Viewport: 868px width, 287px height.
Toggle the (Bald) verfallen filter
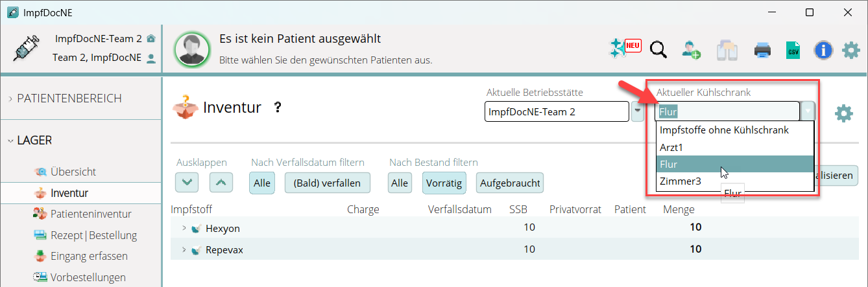(x=327, y=183)
